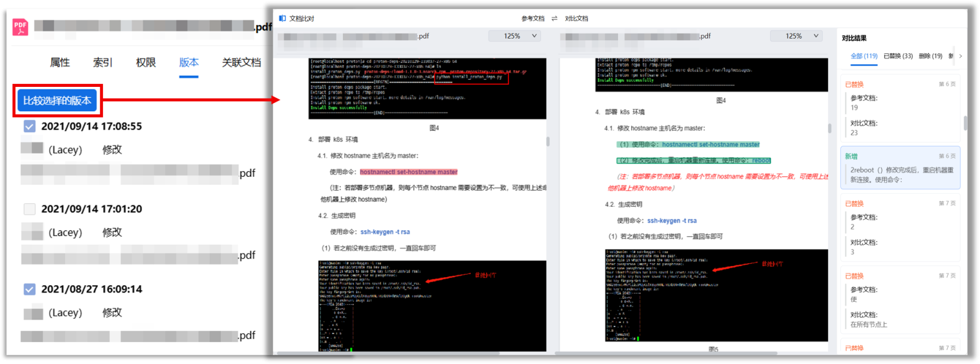980x364 pixels.
Task: Click the pink PDF file icon
Action: point(20,27)
